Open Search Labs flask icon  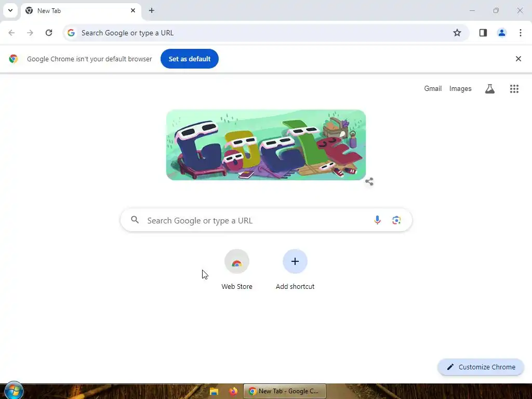pos(489,88)
